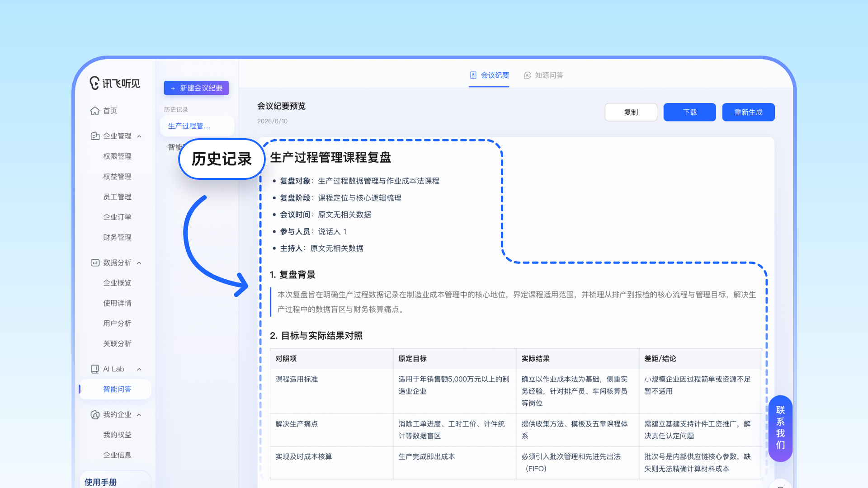Switch to the 知源问答 tab
The height and width of the screenshot is (488, 868).
(543, 75)
